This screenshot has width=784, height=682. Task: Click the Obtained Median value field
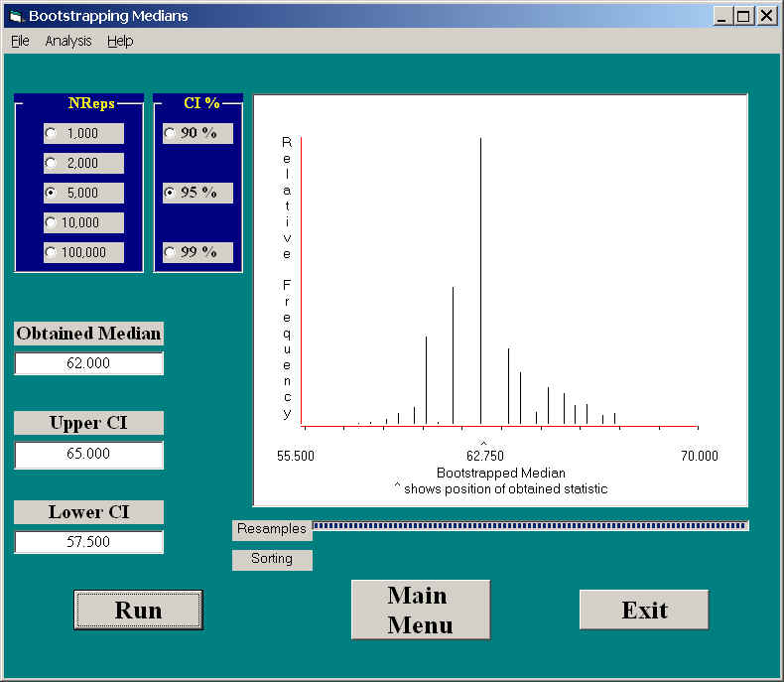pos(88,363)
